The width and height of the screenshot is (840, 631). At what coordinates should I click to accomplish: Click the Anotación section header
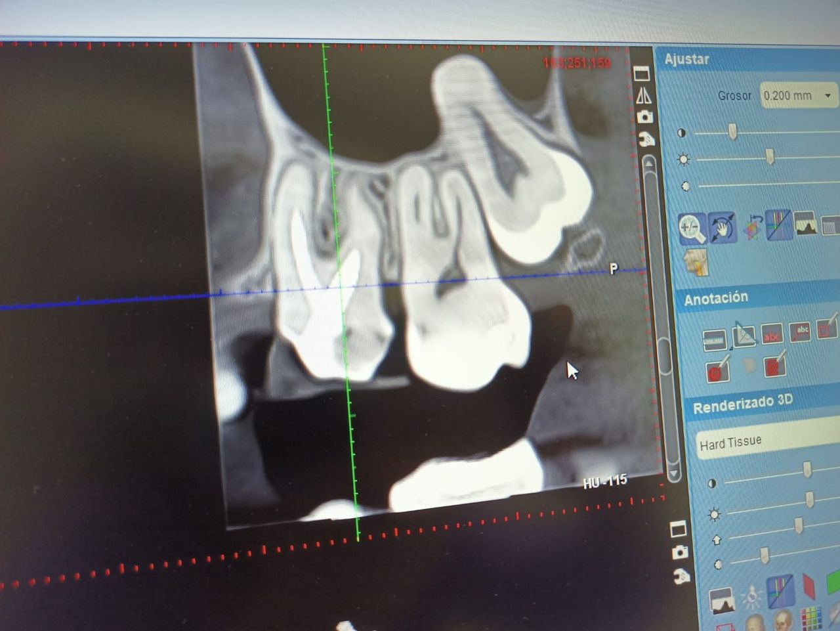coord(716,298)
